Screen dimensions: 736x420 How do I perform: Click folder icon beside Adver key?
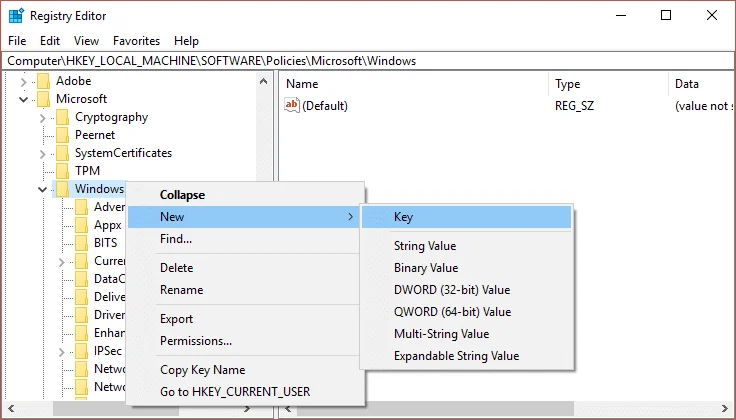coord(81,206)
